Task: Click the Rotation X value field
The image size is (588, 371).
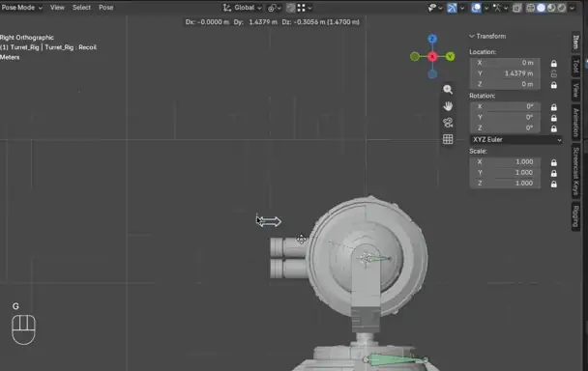Action: click(505, 107)
